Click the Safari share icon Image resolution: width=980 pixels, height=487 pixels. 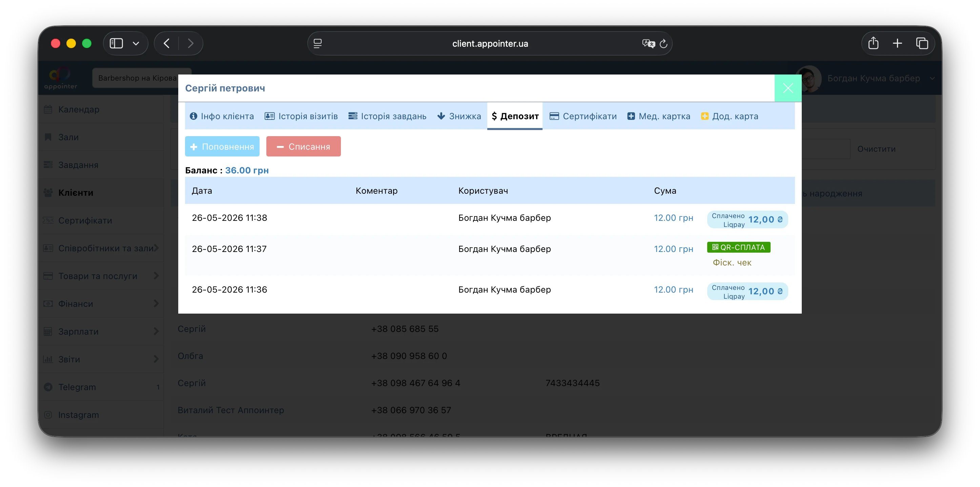[x=873, y=43]
